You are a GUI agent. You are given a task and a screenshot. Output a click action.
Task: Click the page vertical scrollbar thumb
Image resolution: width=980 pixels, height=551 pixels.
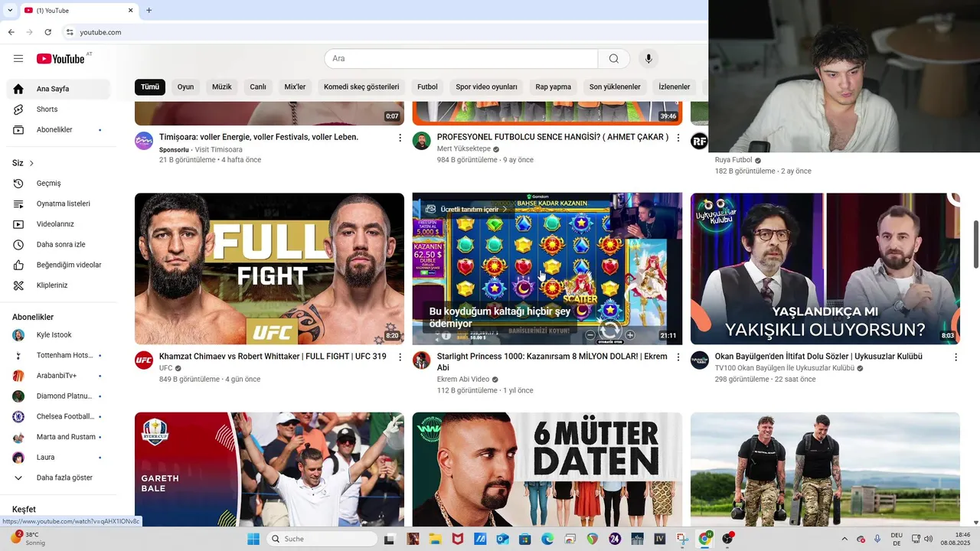[976, 244]
